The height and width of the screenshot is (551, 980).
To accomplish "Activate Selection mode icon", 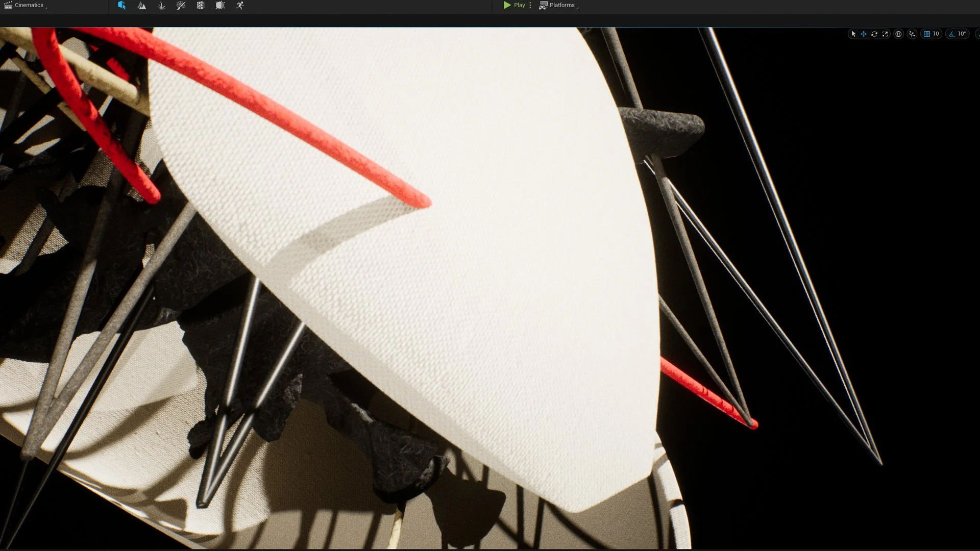I will [121, 5].
